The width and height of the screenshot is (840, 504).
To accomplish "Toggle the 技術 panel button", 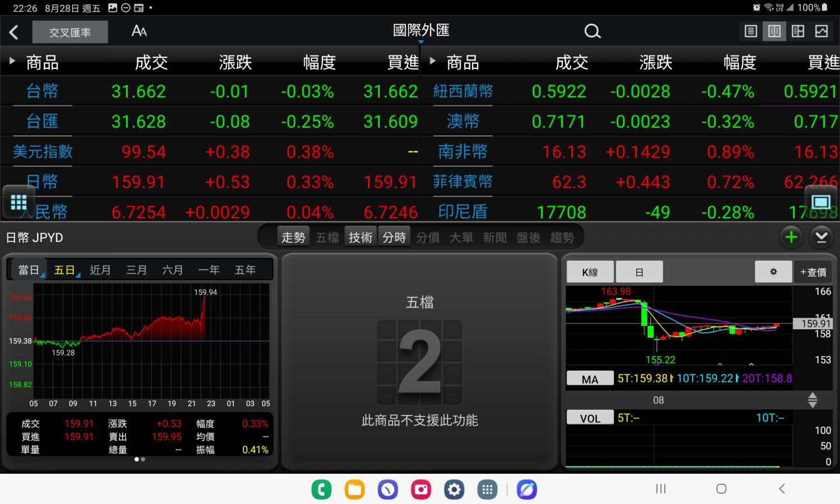I will point(361,237).
